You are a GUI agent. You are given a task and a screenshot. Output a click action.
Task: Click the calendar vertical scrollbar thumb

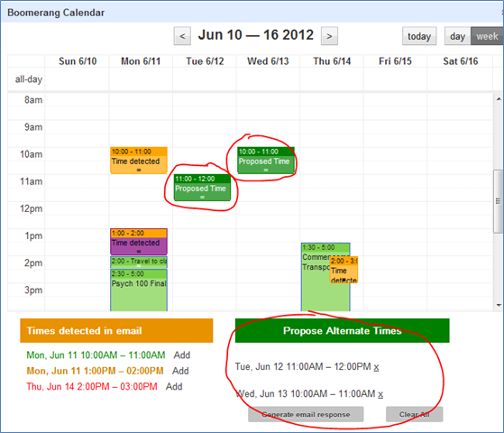tap(499, 201)
